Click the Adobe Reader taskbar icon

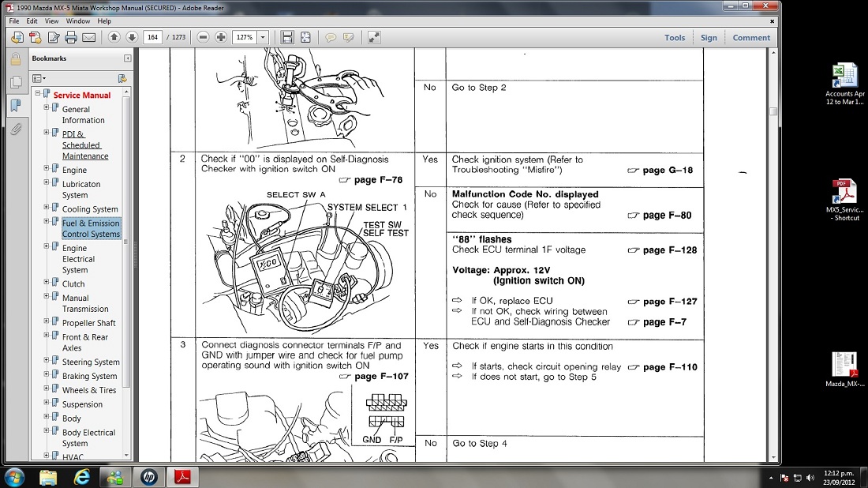pos(183,477)
